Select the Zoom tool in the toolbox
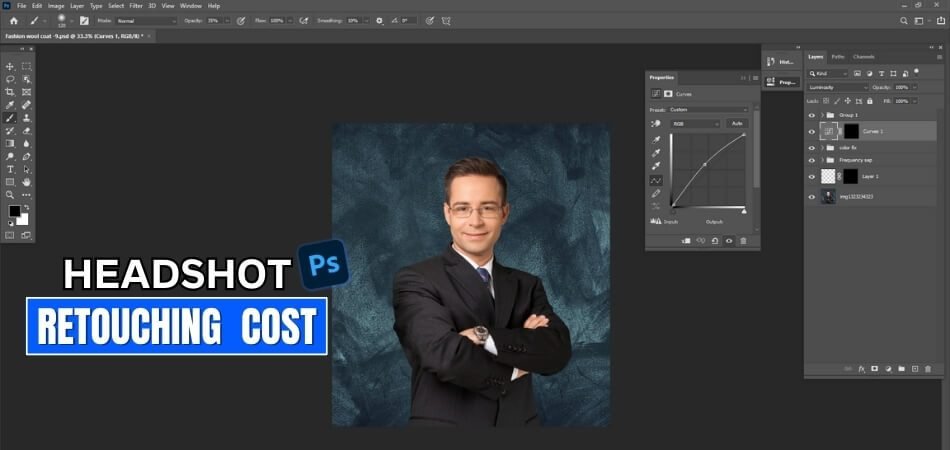 click(x=10, y=195)
